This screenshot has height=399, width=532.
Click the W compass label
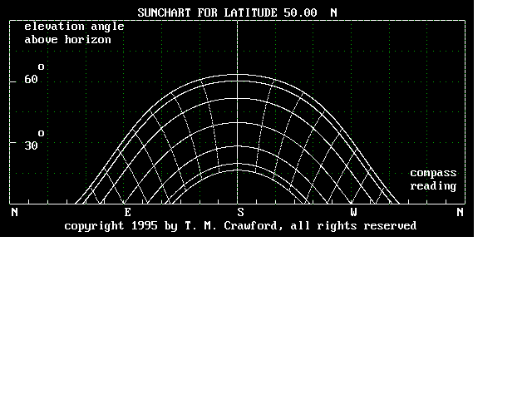tap(353, 212)
